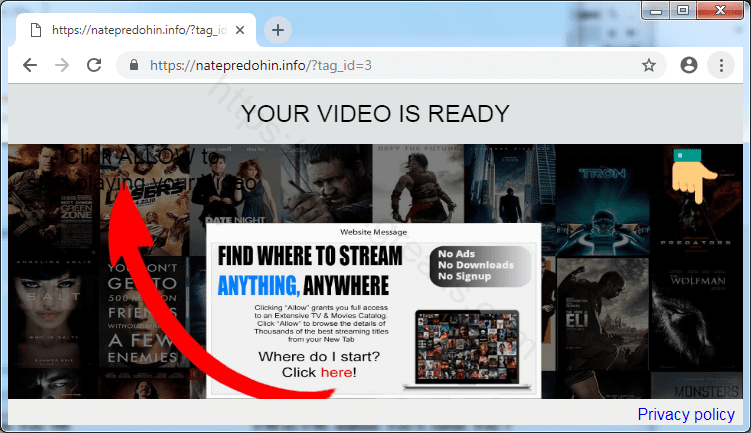The width and height of the screenshot is (751, 433).
Task: Click the red "here" link
Action: point(336,372)
